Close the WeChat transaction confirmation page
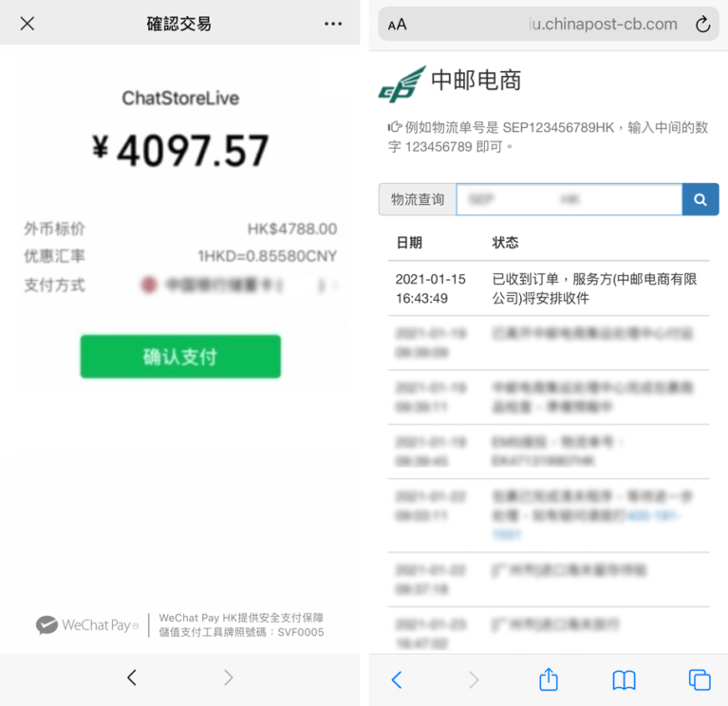Image resolution: width=728 pixels, height=706 pixels. (28, 23)
